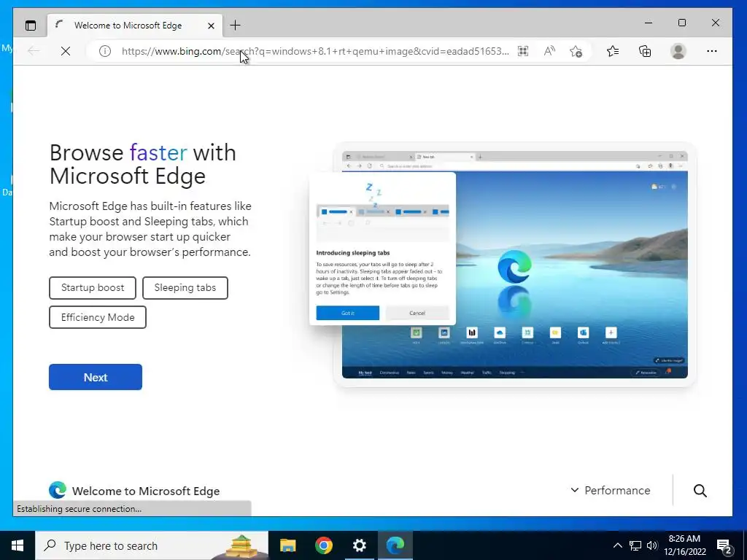Open the notification center icon
This screenshot has width=747, height=560.
pos(724,545)
